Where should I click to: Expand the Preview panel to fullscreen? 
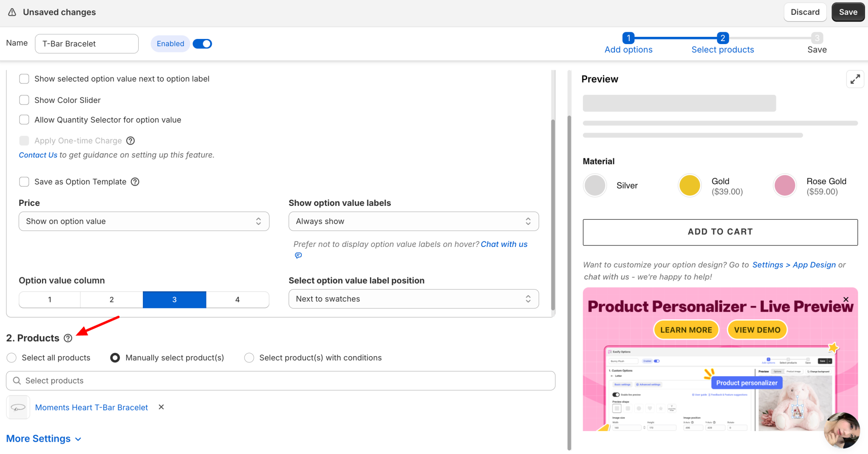855,79
